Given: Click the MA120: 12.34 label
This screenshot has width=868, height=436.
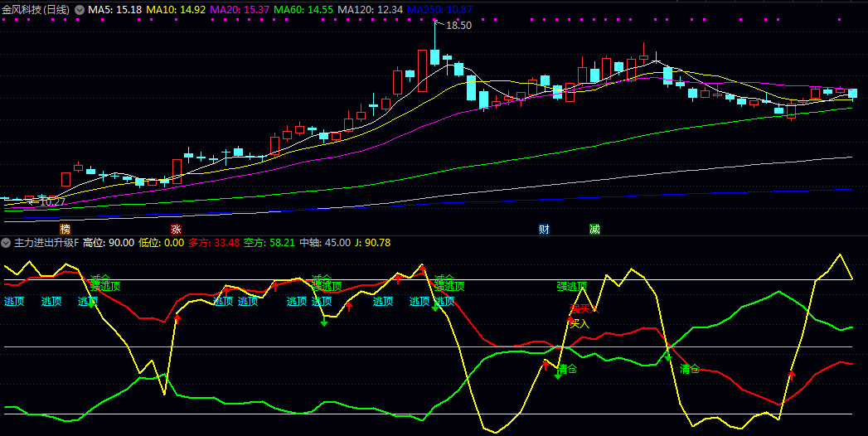Looking at the screenshot, I should [x=370, y=9].
